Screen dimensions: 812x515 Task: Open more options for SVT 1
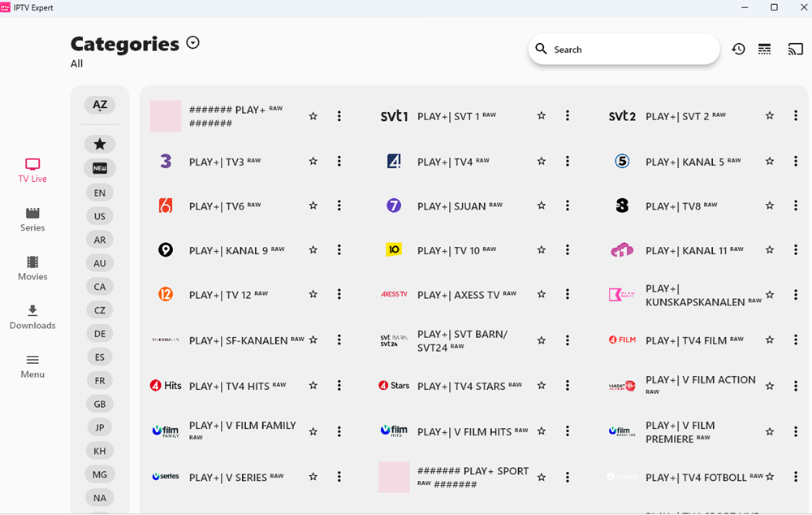pyautogui.click(x=568, y=115)
